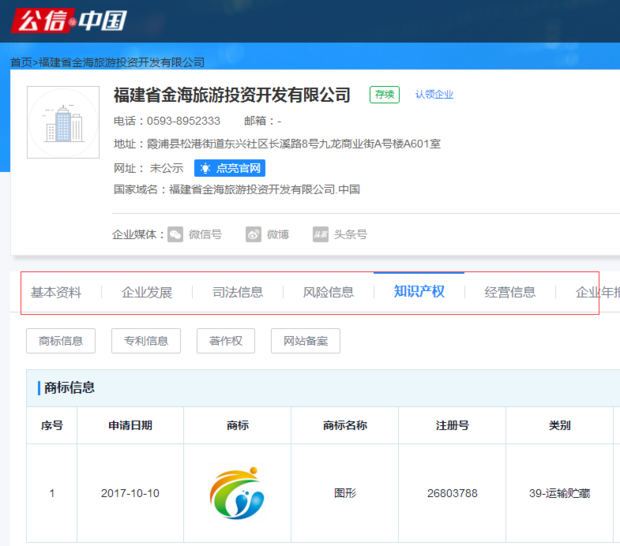Click the 存续 status badge
620x546 pixels.
click(385, 94)
